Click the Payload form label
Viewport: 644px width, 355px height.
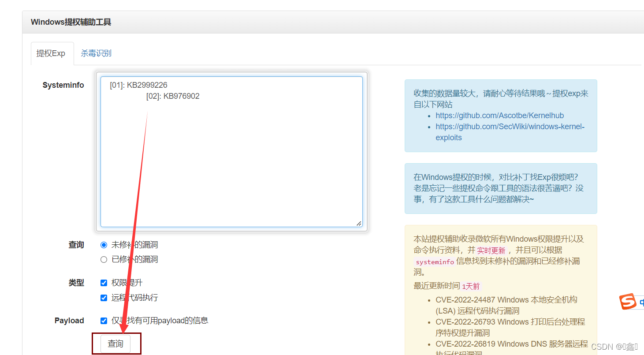point(69,321)
